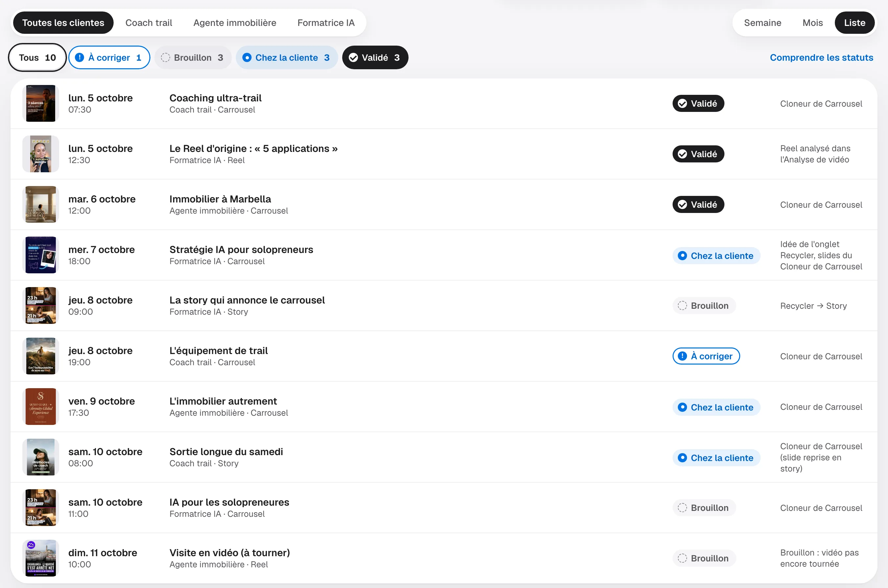Click the date "mar. 6 octobre"
Viewport: 888px width, 588px height.
[102, 199]
